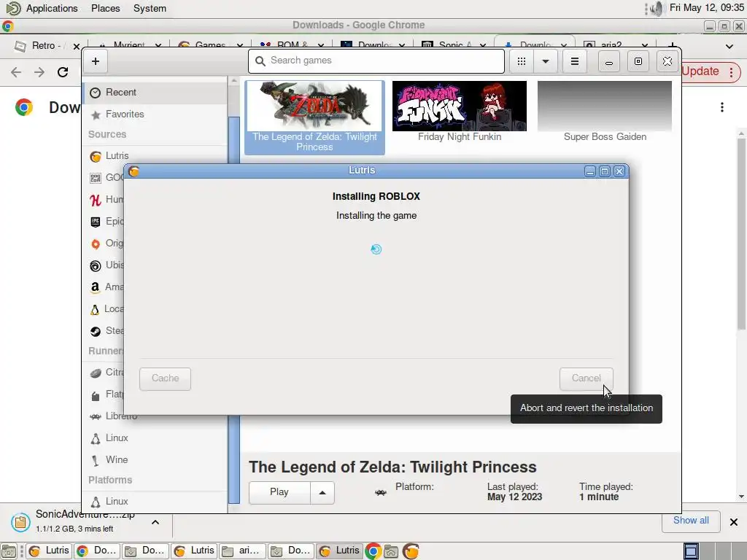Click the Steam source icon
The height and width of the screenshot is (560, 747).
pyautogui.click(x=96, y=332)
